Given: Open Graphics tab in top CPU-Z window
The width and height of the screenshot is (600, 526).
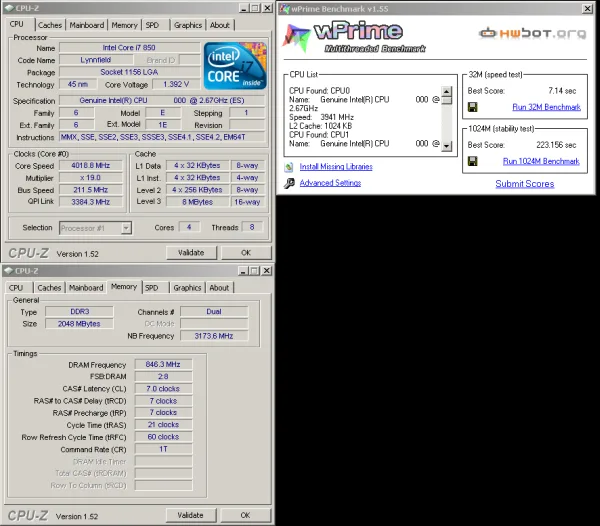Looking at the screenshot, I should click(188, 25).
